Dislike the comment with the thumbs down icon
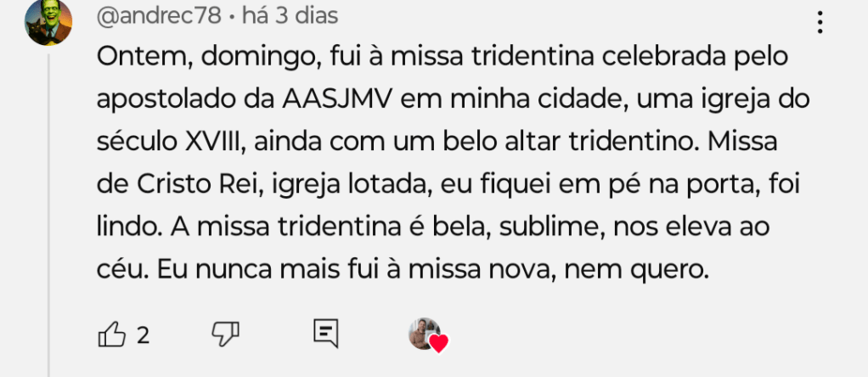The image size is (868, 377). click(225, 335)
